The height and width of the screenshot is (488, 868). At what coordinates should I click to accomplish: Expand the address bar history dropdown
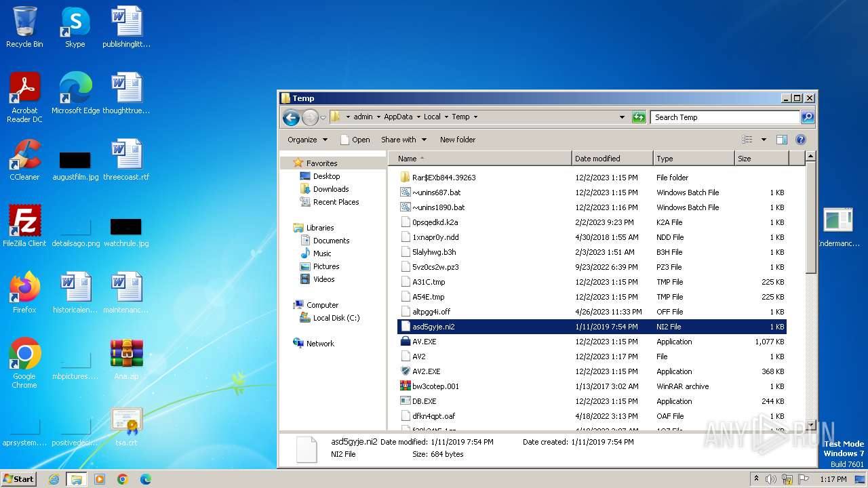(x=622, y=117)
